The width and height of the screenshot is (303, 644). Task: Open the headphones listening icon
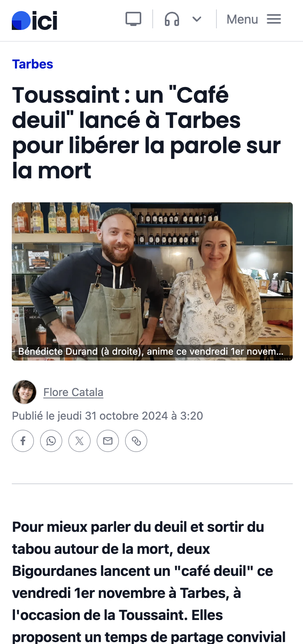click(172, 19)
